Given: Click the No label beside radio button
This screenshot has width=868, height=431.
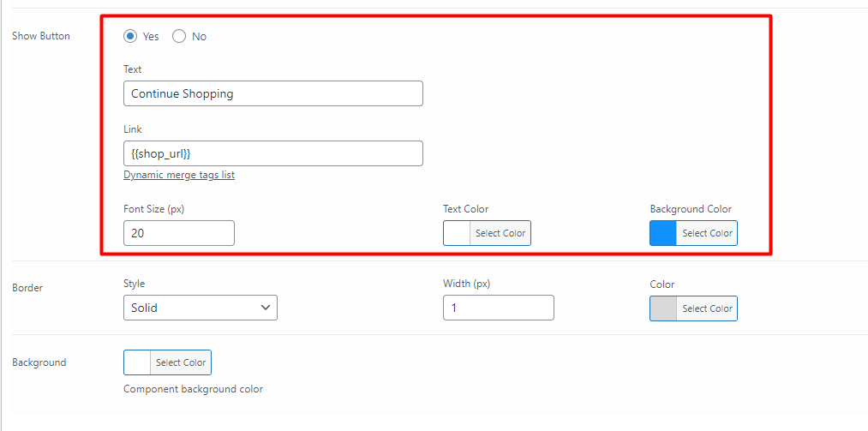Looking at the screenshot, I should pos(200,37).
